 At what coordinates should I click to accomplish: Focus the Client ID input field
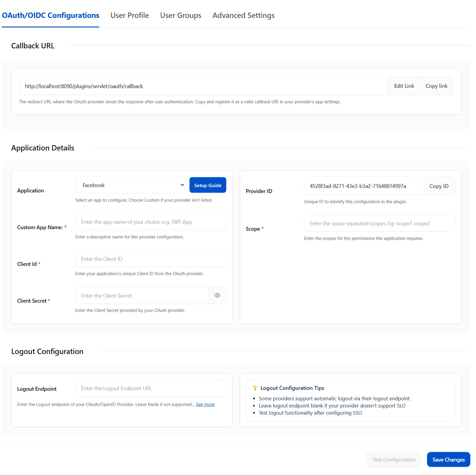point(151,259)
